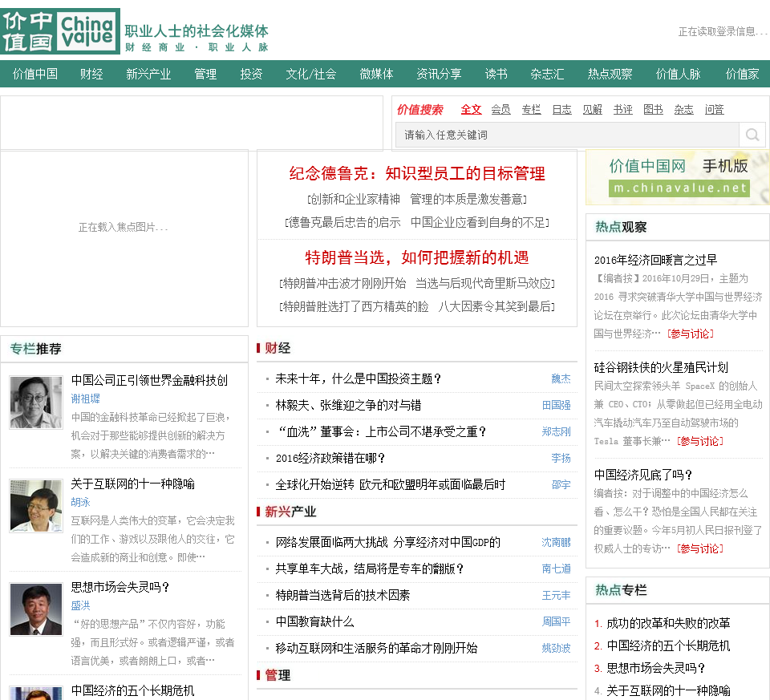770x700 pixels.
Task: Open article “血洗”董事会：上市公司不堪承受之重？
Action: 382,431
